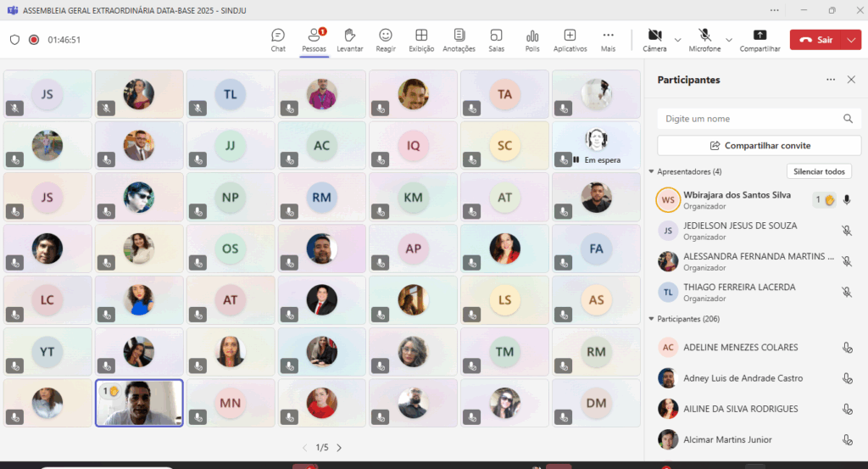Viewport: 868px width, 469px height.
Task: Click the Compartilhar share screen icon
Action: click(x=759, y=39)
